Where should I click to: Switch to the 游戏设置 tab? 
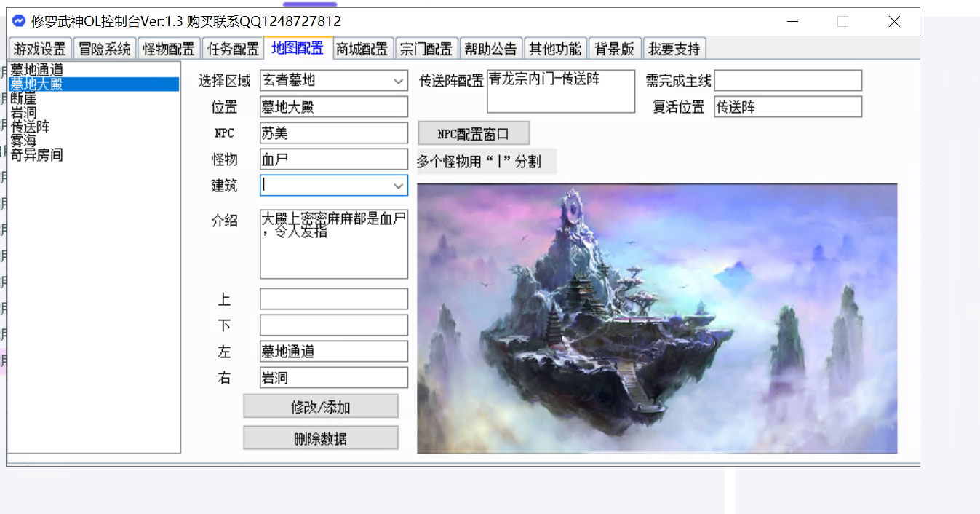click(40, 50)
